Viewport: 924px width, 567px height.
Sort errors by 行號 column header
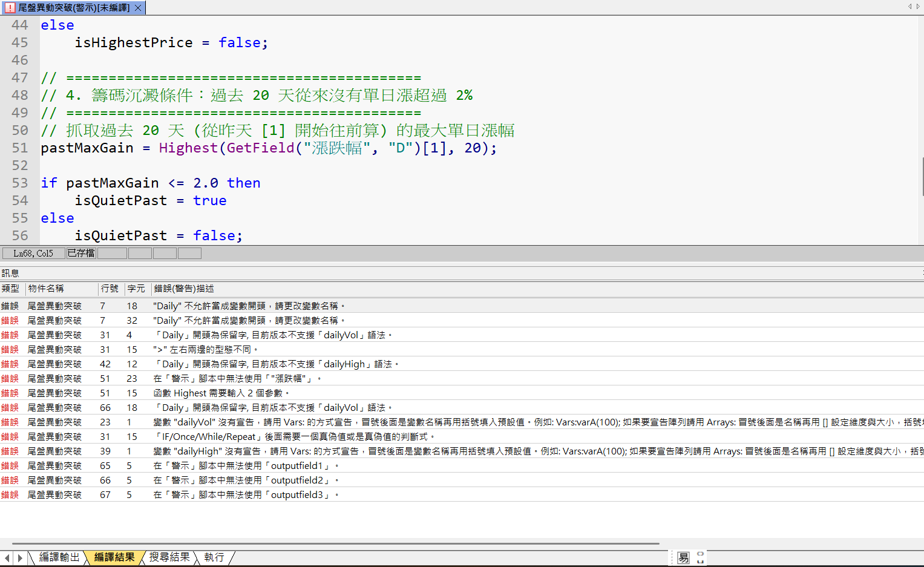(110, 289)
